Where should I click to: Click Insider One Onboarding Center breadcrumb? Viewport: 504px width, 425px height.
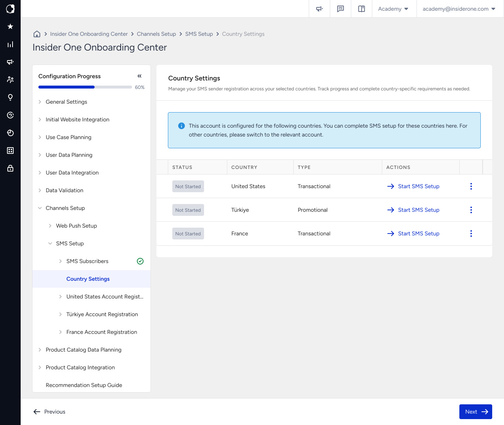[x=89, y=34]
